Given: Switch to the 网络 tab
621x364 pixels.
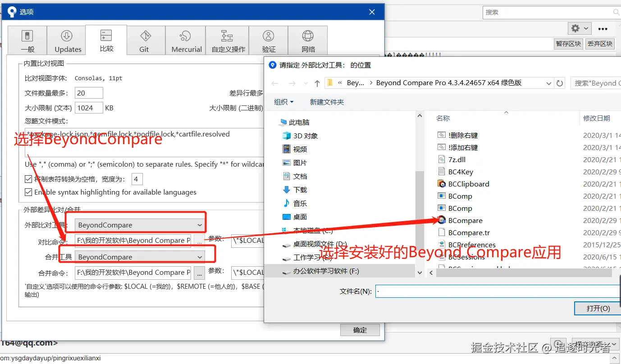Looking at the screenshot, I should pos(308,41).
